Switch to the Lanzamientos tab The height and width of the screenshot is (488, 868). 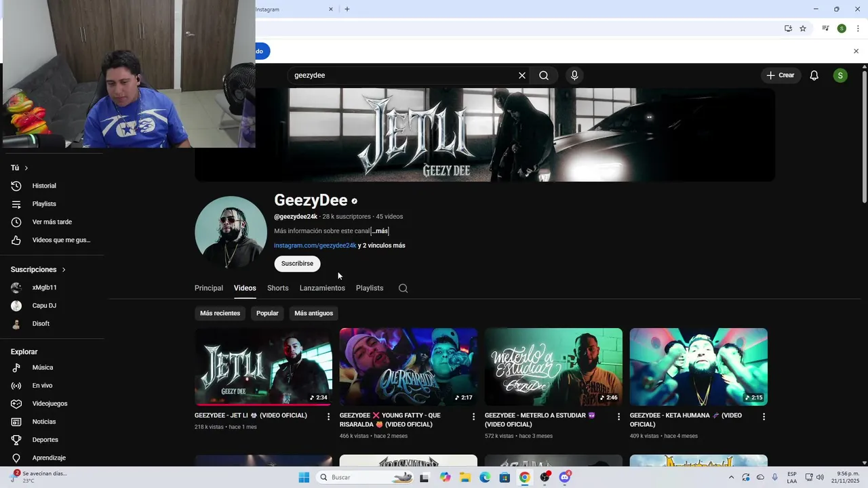(x=322, y=288)
